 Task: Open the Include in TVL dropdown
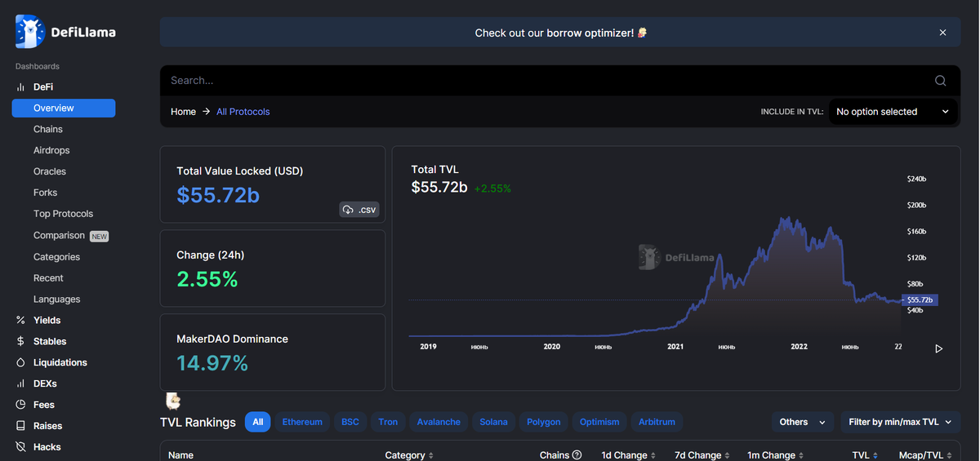tap(893, 112)
